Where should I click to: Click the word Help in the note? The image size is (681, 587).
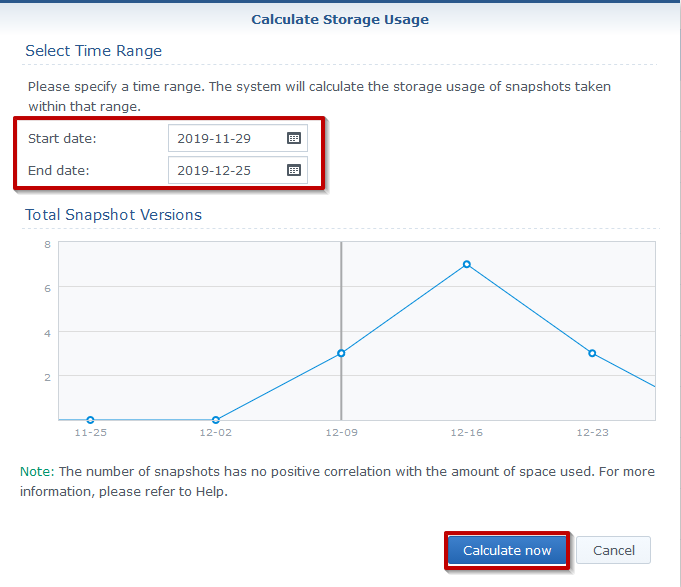(x=208, y=492)
